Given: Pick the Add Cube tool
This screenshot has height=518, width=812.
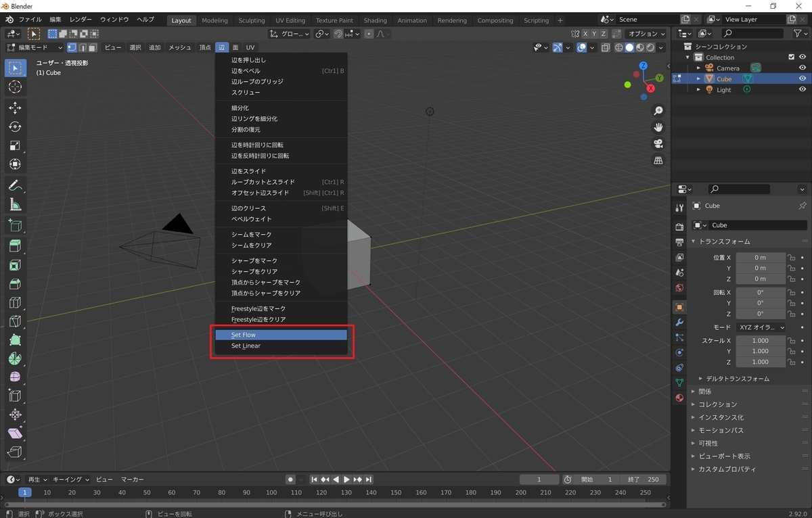Looking at the screenshot, I should click(15, 225).
